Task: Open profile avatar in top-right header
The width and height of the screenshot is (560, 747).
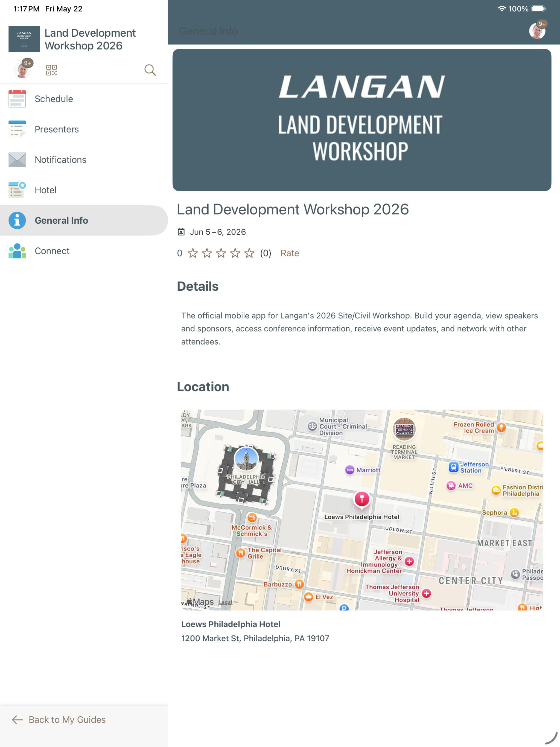Action: (x=537, y=31)
